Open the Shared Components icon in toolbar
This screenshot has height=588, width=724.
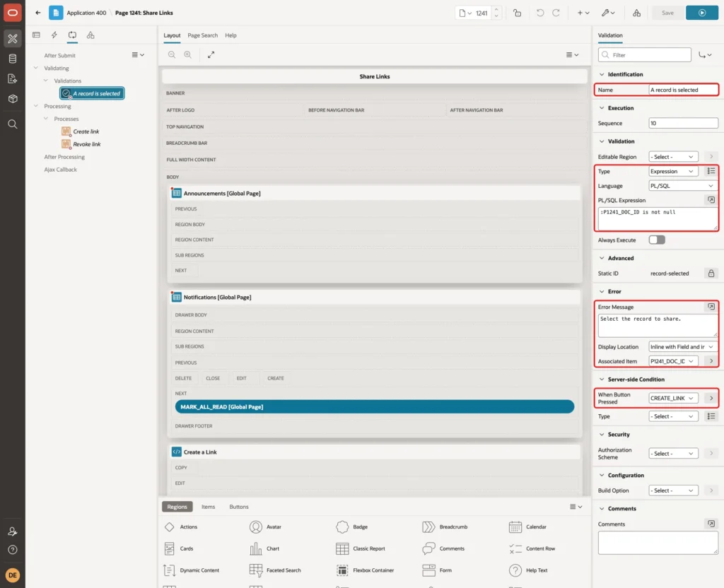636,13
